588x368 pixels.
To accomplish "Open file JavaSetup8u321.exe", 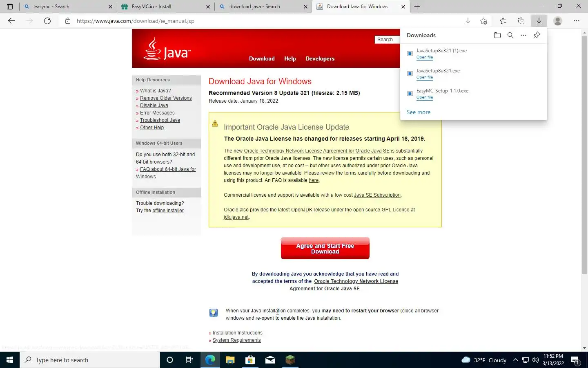I will pos(425,77).
